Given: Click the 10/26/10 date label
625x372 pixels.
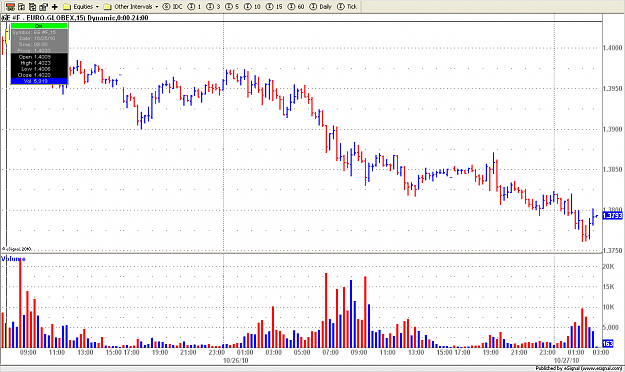Looking at the screenshot, I should click(x=236, y=360).
